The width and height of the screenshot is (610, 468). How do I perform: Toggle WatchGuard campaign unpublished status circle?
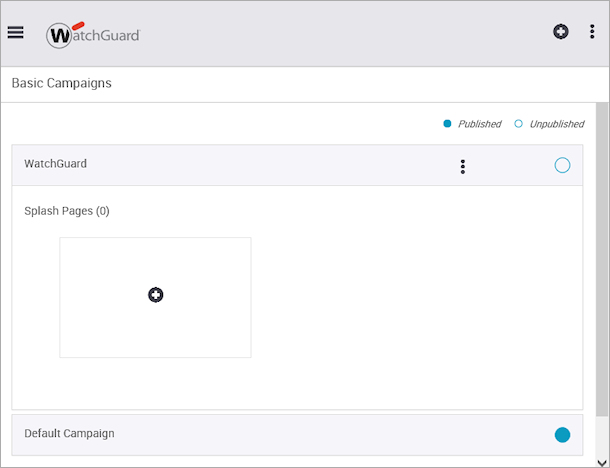(x=562, y=165)
